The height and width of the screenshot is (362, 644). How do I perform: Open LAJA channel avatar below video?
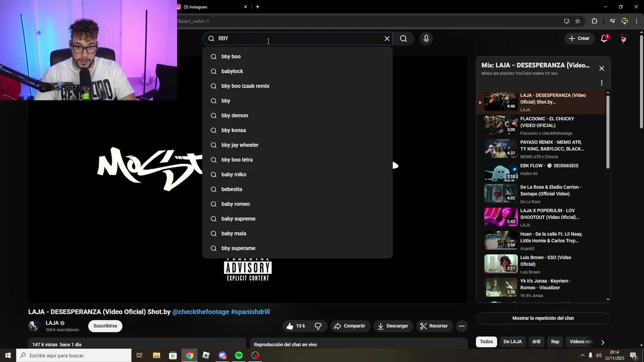(x=34, y=326)
